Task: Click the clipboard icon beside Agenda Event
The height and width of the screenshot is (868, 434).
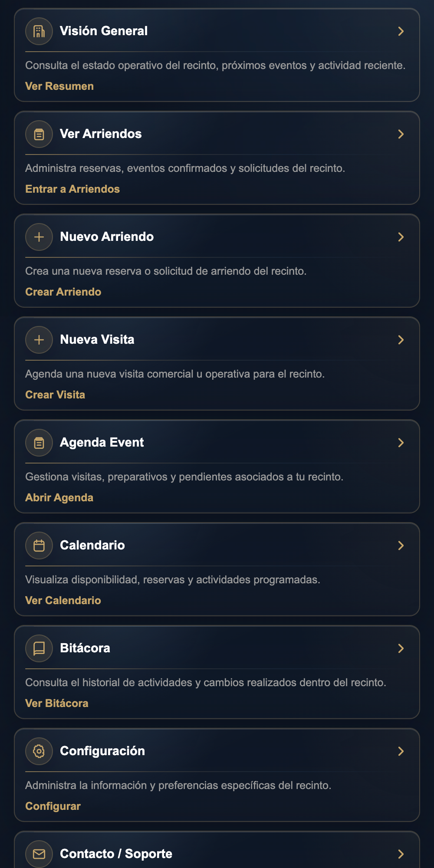Action: coord(39,443)
